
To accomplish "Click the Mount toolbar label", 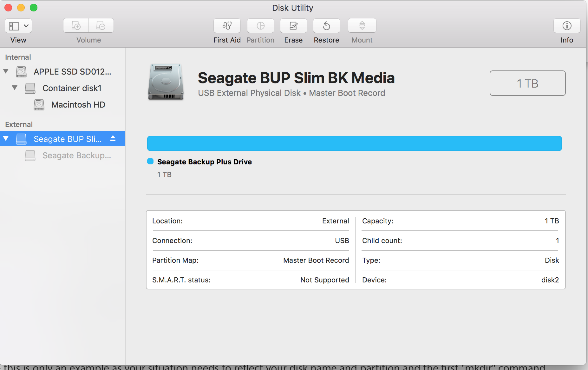I will tap(362, 40).
